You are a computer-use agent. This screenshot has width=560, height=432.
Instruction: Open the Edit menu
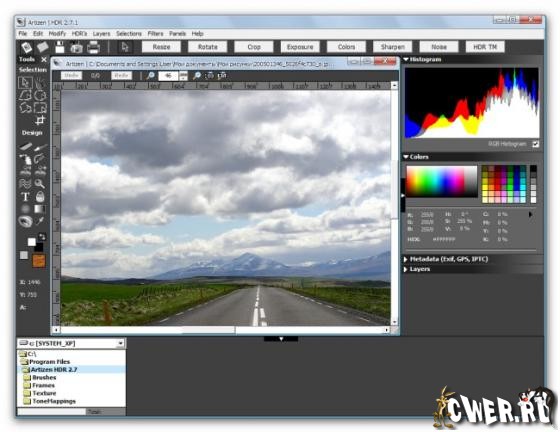[38, 34]
